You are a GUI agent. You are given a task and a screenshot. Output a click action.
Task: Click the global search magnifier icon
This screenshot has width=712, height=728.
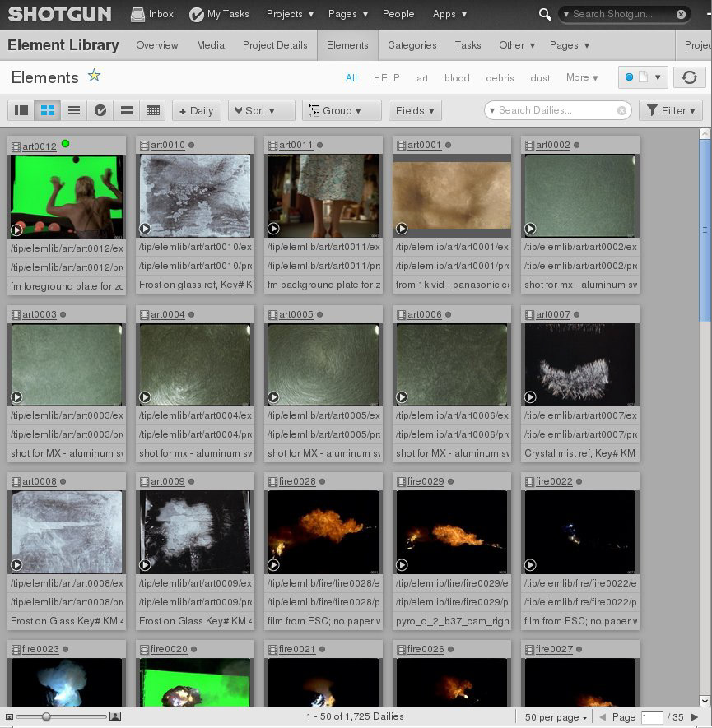tap(545, 14)
